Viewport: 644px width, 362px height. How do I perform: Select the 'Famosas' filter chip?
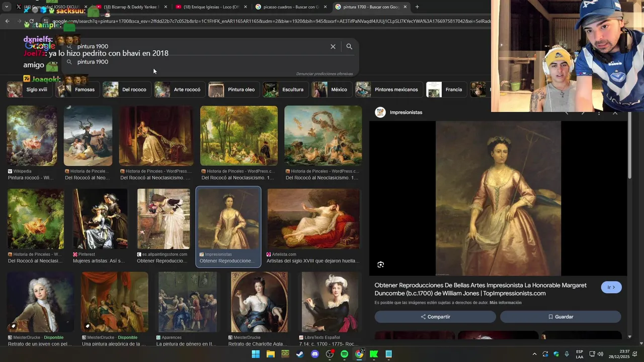click(77, 89)
